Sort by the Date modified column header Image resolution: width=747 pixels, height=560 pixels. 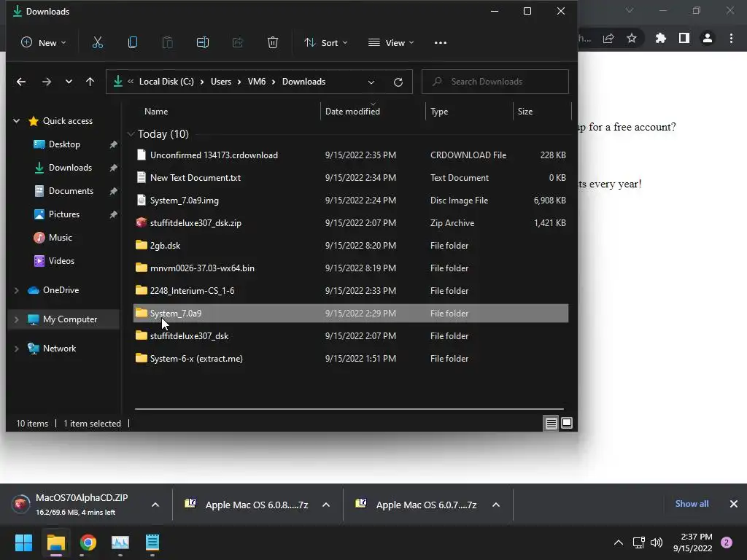click(352, 112)
